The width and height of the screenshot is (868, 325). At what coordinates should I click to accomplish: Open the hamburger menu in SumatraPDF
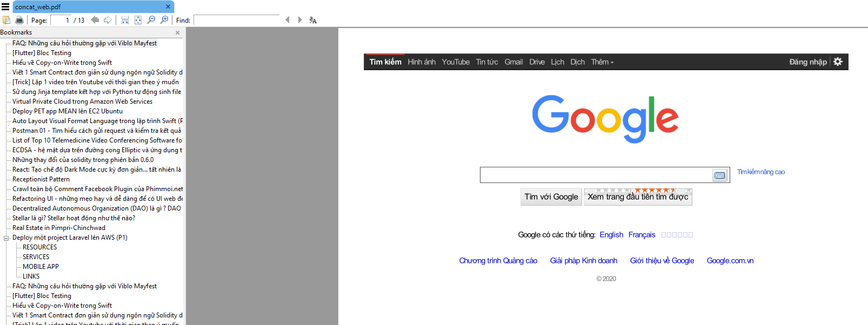(x=5, y=6)
